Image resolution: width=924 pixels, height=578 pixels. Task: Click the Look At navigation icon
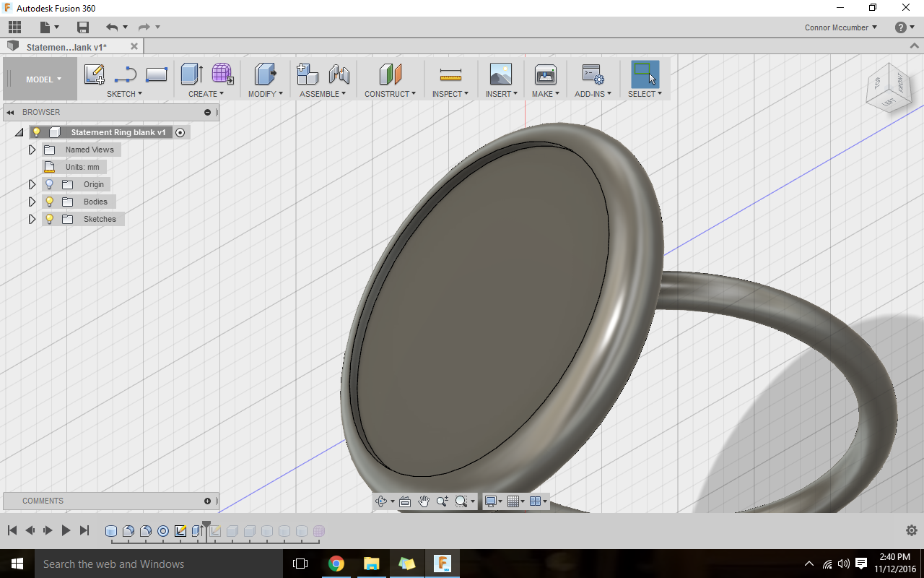click(405, 501)
